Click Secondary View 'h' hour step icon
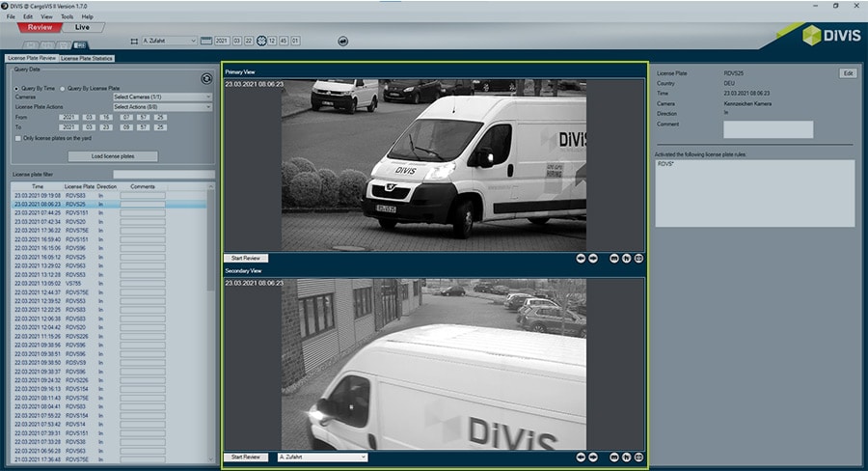 pos(626,457)
